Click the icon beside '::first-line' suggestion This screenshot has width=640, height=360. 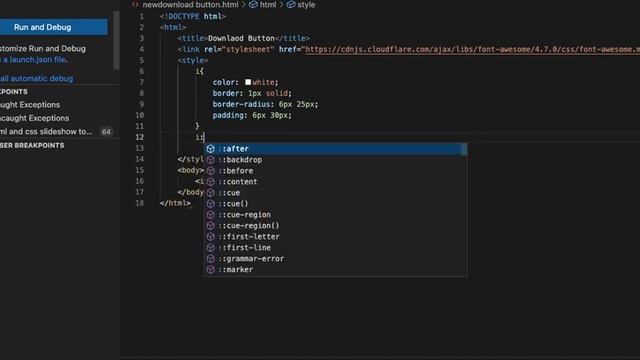point(211,248)
